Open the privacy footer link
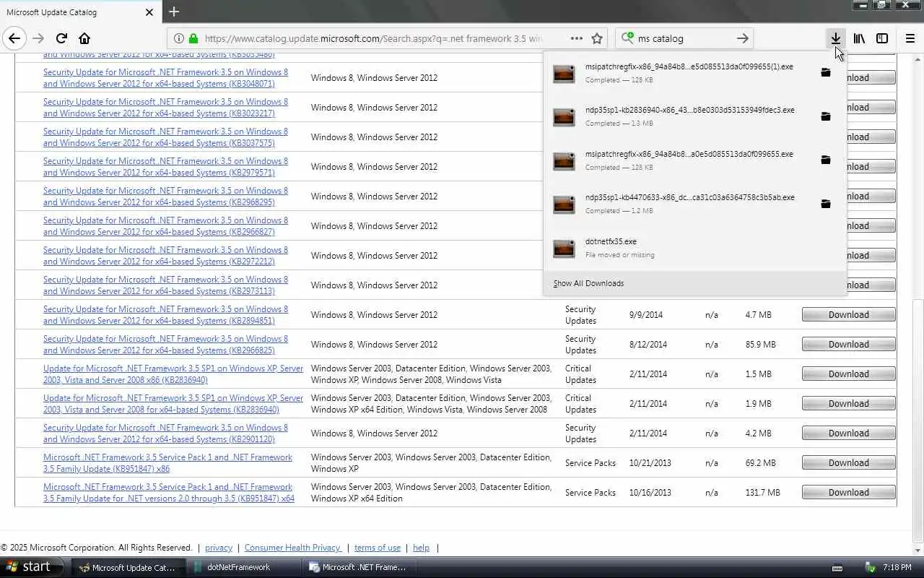 point(219,548)
